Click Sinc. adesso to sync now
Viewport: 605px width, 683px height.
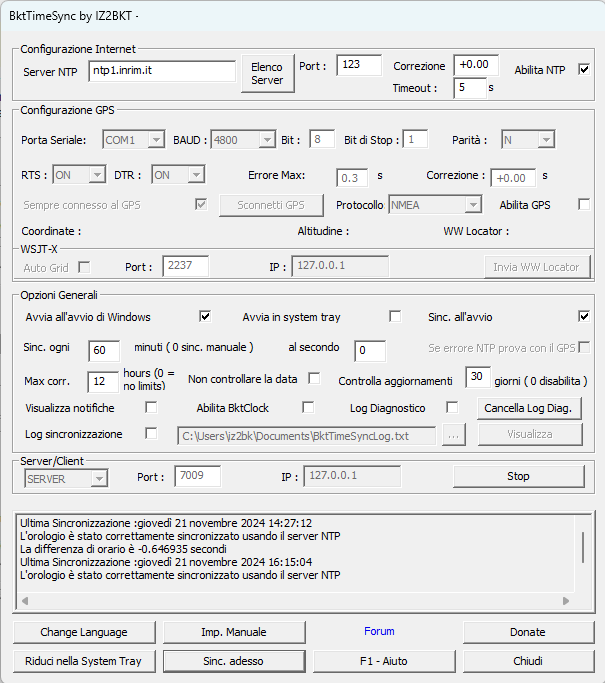234,661
